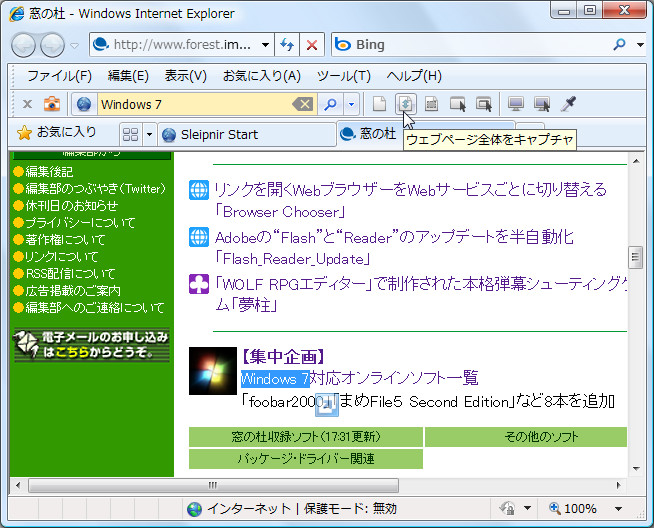Open the ファイル(F) menu

click(59, 76)
